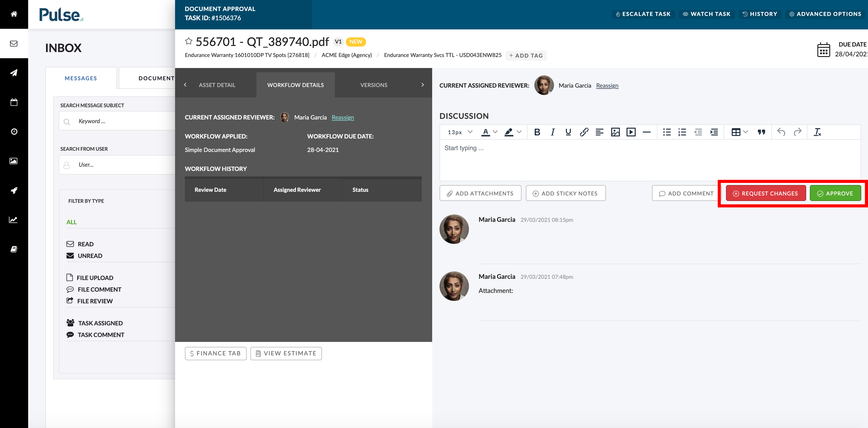Open the calendar sidebar icon
Image resolution: width=868 pixels, height=428 pixels.
tap(14, 102)
